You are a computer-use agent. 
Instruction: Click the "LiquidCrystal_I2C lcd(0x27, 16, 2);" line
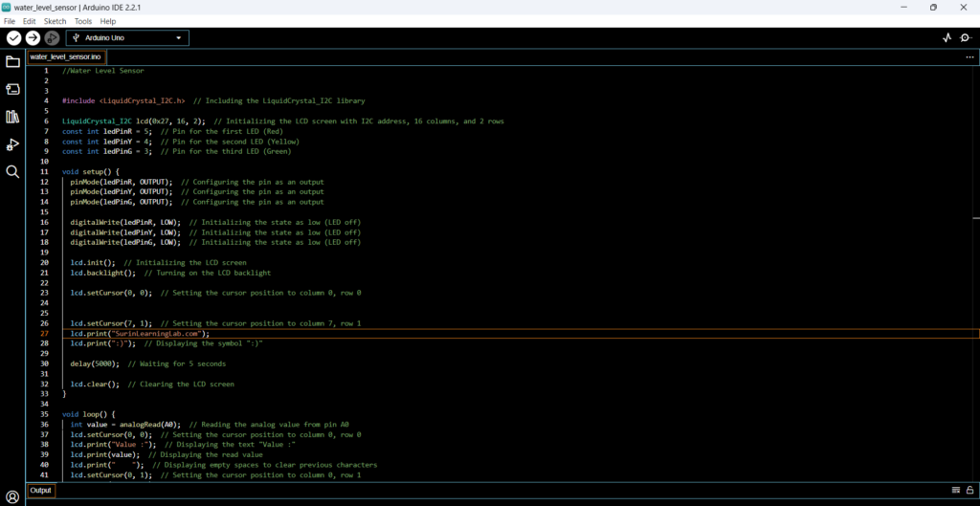tap(134, 121)
